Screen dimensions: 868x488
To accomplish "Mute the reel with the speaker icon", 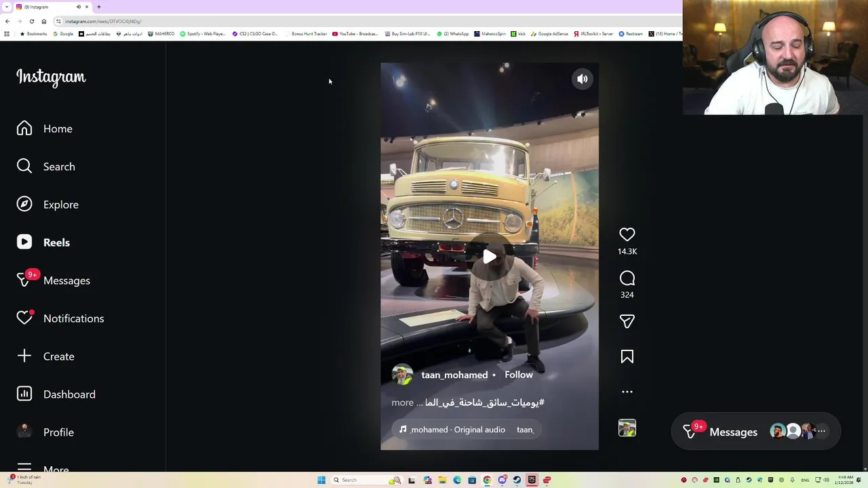I will [583, 79].
